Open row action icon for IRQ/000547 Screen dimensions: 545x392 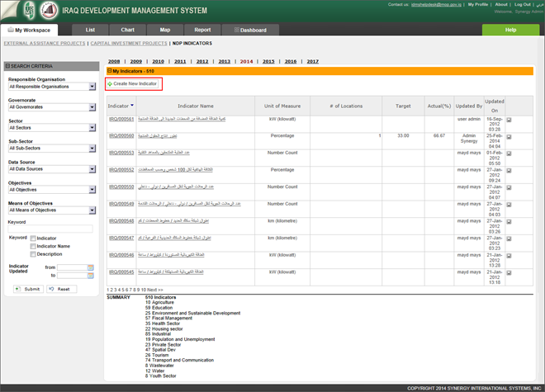tap(509, 239)
